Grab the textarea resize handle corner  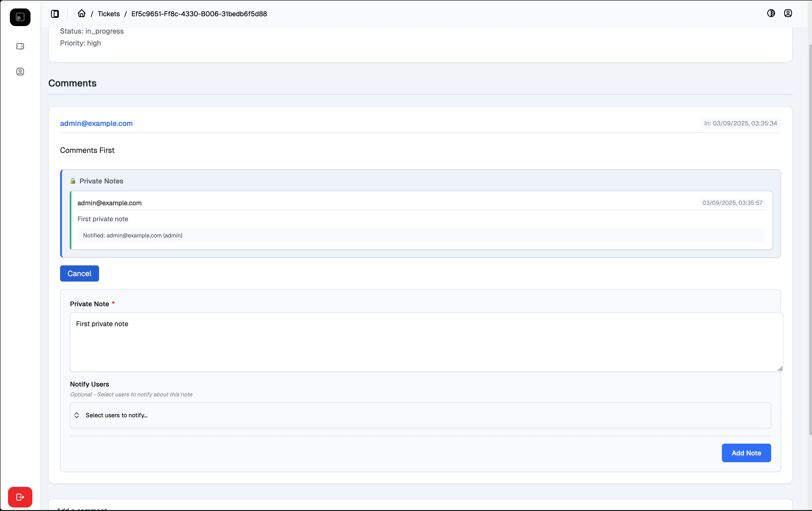point(780,369)
